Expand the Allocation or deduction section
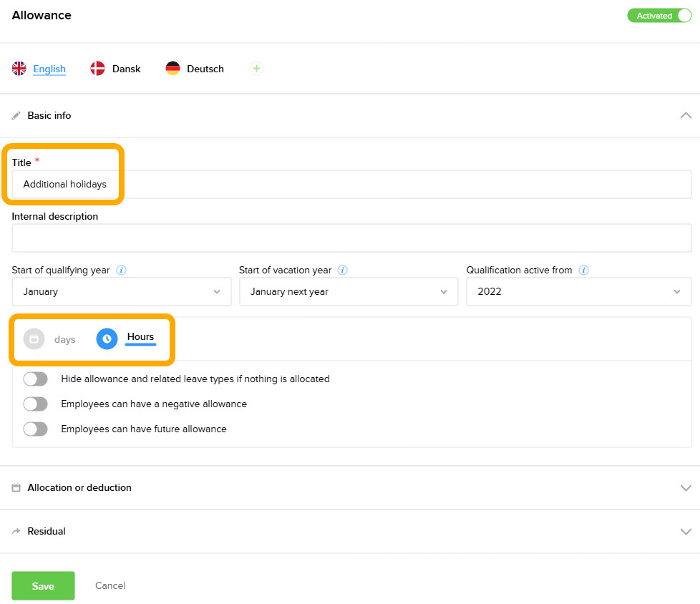This screenshot has height=604, width=700. point(349,488)
